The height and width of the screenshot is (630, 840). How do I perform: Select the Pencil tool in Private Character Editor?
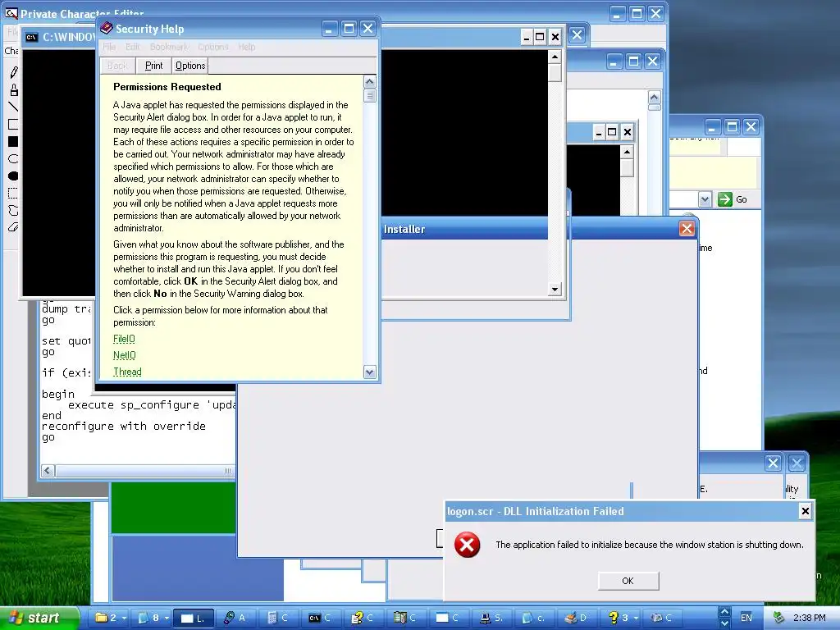click(x=13, y=72)
